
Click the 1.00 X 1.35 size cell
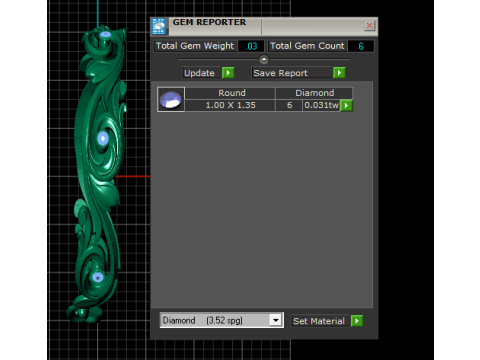pos(230,105)
